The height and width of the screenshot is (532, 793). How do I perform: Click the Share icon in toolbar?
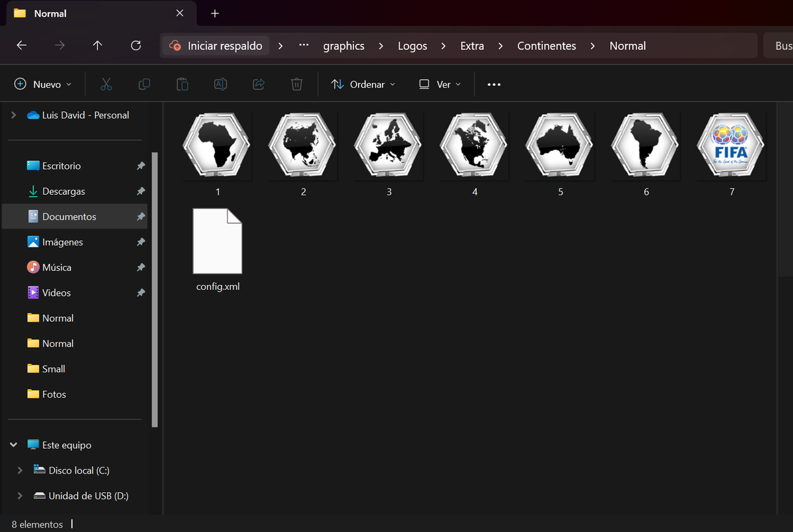click(x=259, y=84)
